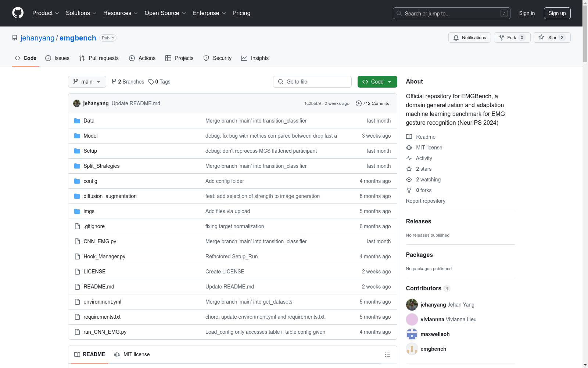588x368 pixels.
Task: Open the config folder
Action: pos(90,181)
